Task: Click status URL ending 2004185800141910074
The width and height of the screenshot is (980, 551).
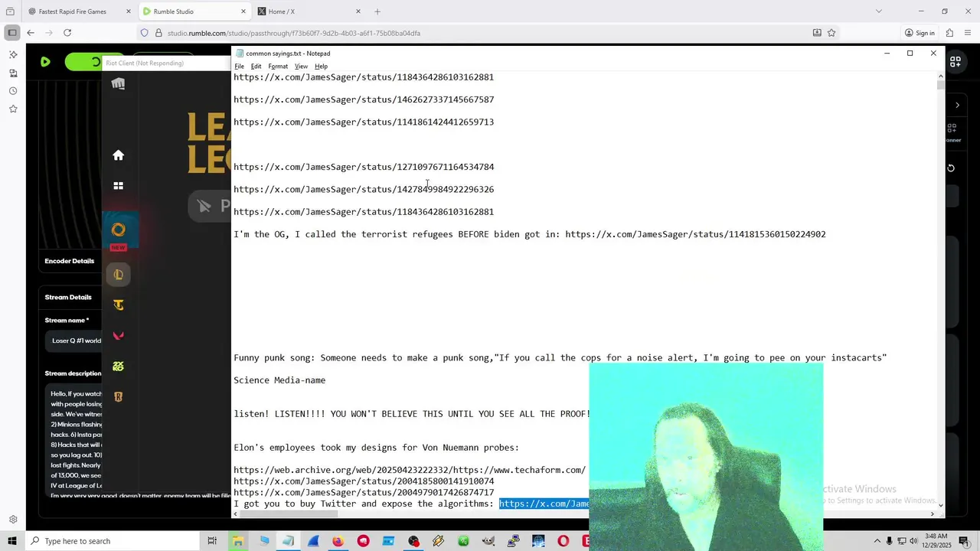Action: click(364, 481)
